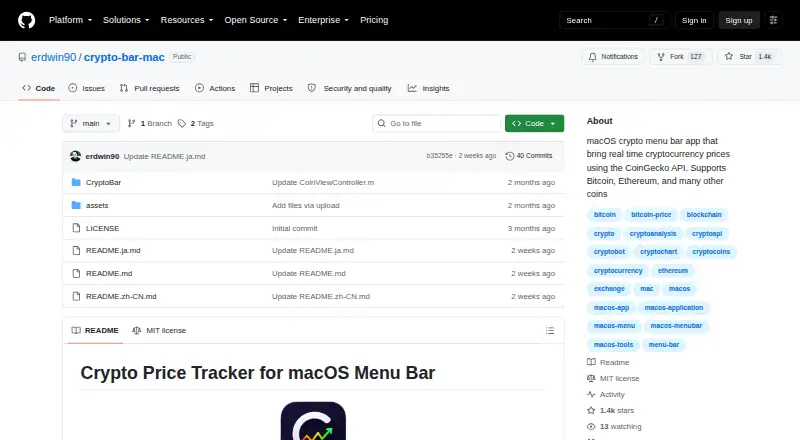
Task: Expand the Platform menu
Action: point(70,20)
